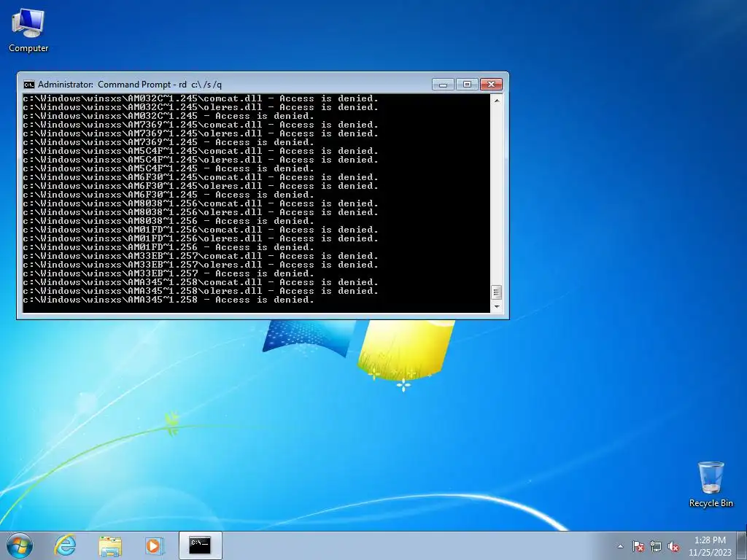Click the console scrollbar down arrow
The image size is (747, 560).
coord(496,307)
